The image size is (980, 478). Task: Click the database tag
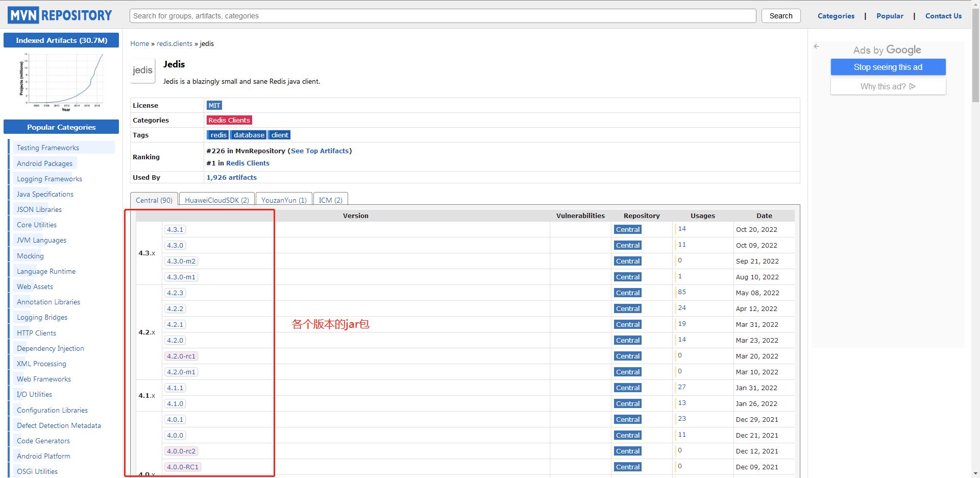pyautogui.click(x=249, y=135)
